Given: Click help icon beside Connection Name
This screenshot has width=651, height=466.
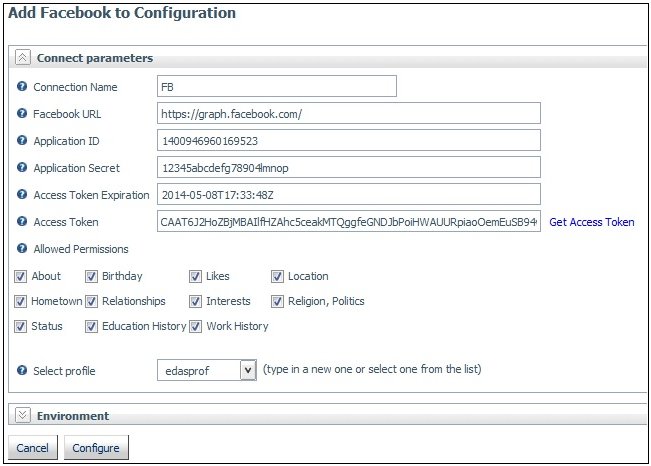Looking at the screenshot, I should tap(22, 86).
